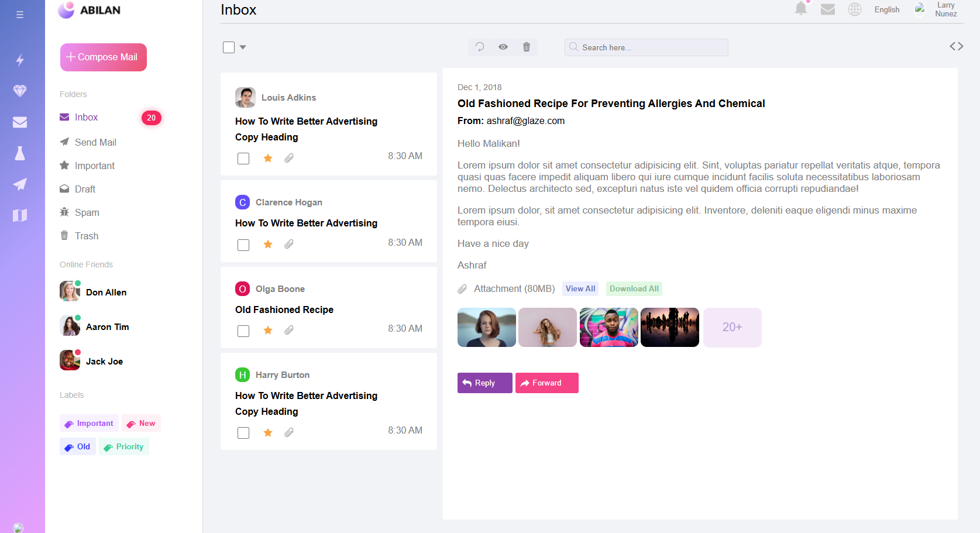
Task: Check the Clarence Hogan email checkbox
Action: [x=243, y=245]
